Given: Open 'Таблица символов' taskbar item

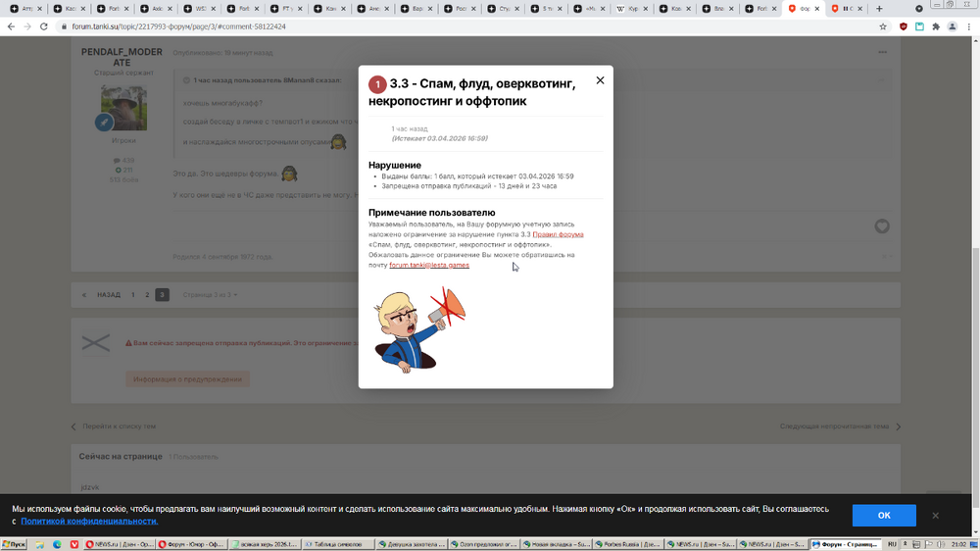Looking at the screenshot, I should (336, 545).
